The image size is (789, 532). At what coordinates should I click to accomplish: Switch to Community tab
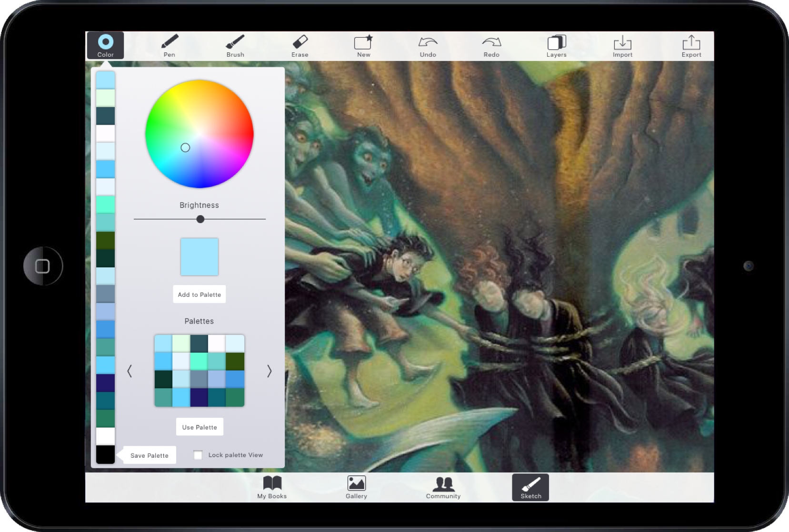(443, 487)
